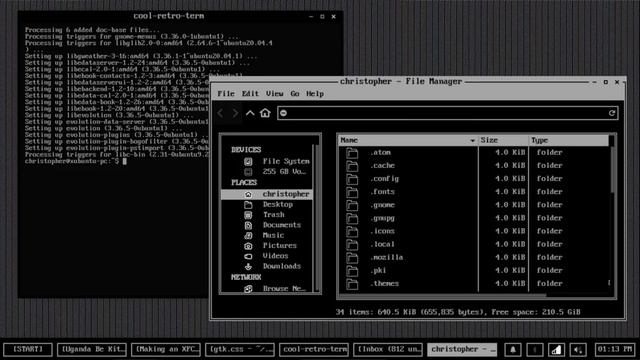Go to the home folder icon

coord(265,113)
